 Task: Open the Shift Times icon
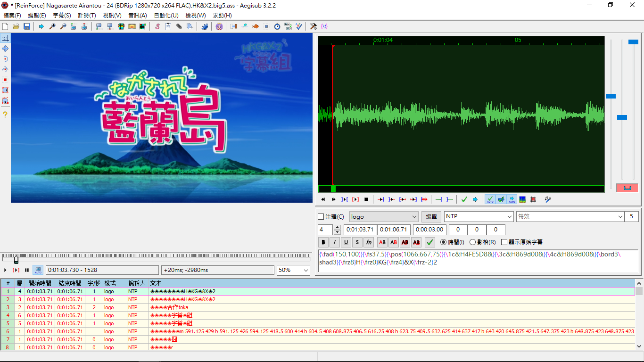click(x=233, y=26)
